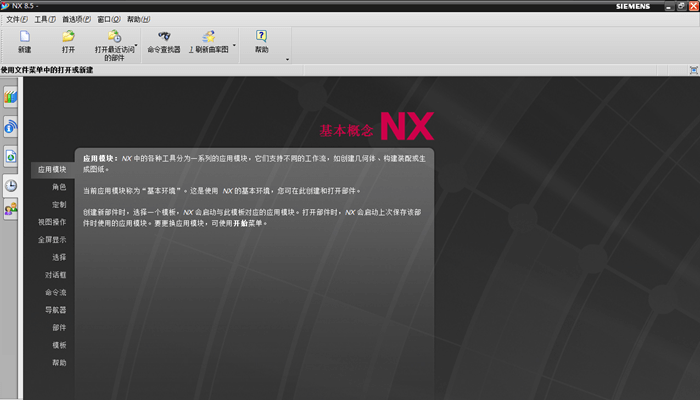This screenshot has height=400, width=700.
Task: Expand dropdown arrow beside refresh curve button
Action: point(234,45)
